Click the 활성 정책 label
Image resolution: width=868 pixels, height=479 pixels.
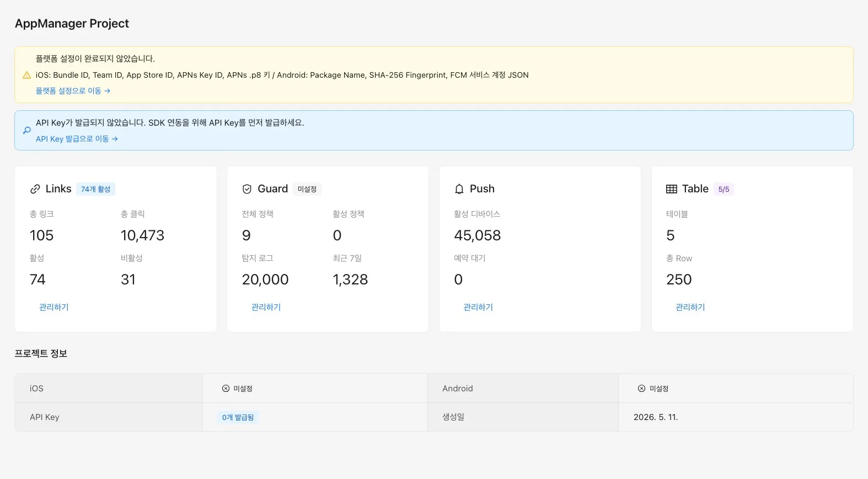click(x=349, y=214)
